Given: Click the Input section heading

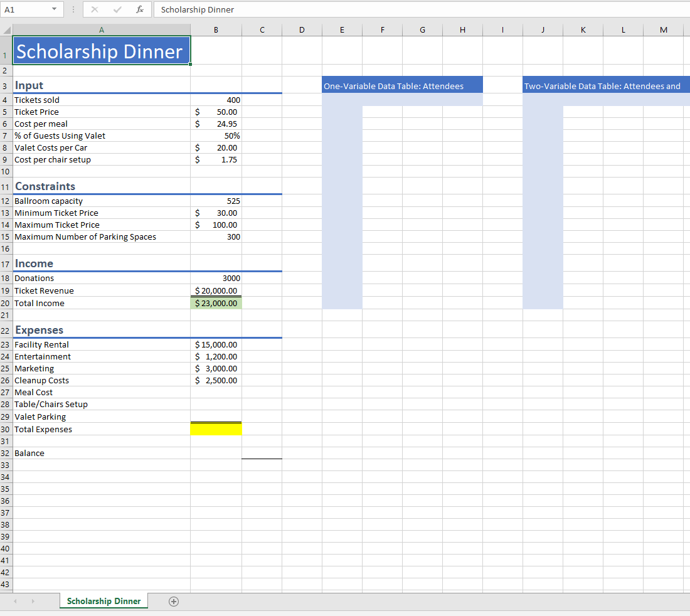Looking at the screenshot, I should [x=29, y=85].
